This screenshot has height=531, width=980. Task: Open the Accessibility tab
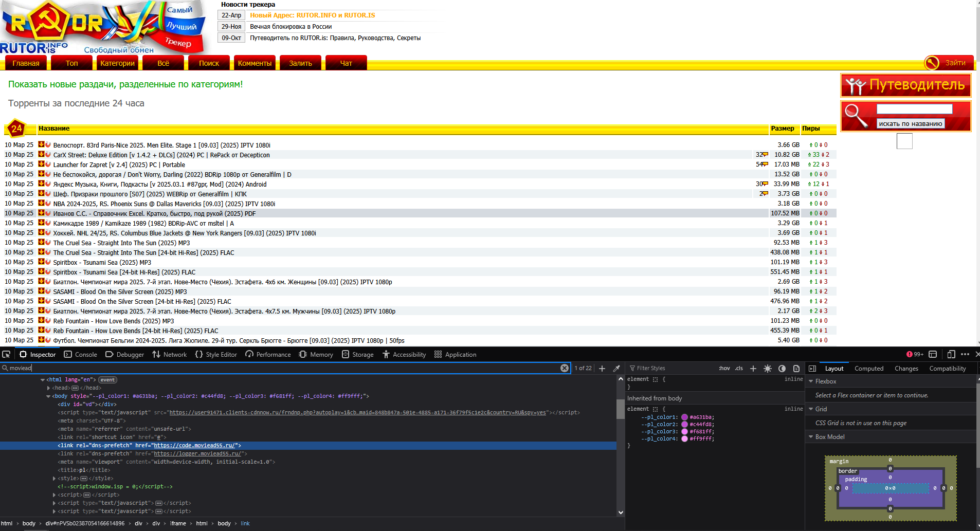[x=404, y=354]
